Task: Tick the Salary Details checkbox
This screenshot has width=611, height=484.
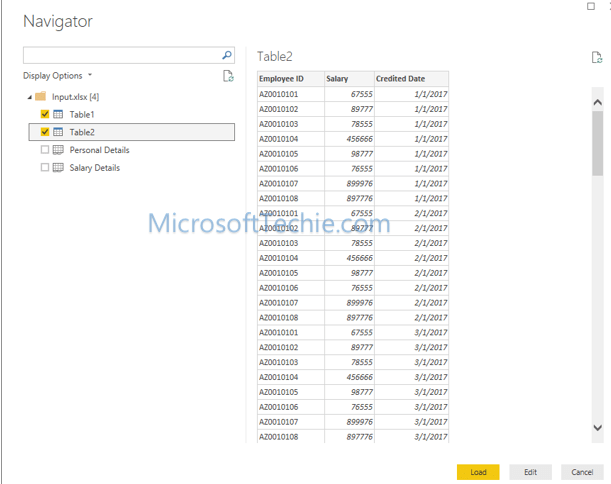Action: 45,168
